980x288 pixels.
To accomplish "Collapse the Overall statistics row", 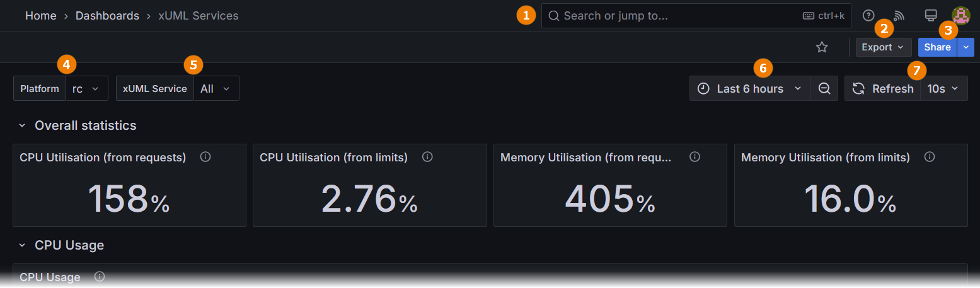I will pyautogui.click(x=22, y=125).
